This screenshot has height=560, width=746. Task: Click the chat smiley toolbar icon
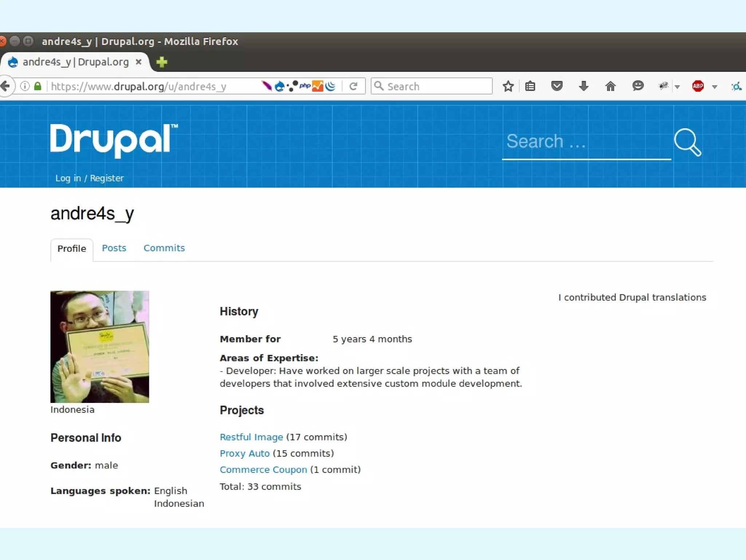coord(638,86)
